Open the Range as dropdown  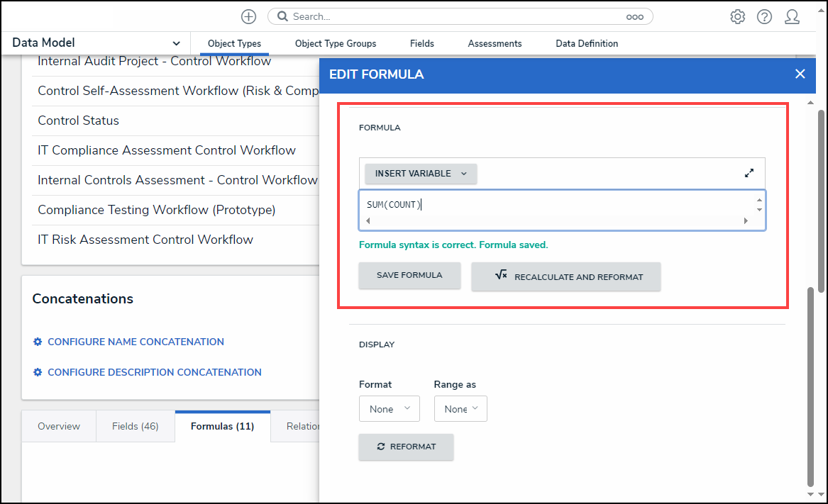460,409
